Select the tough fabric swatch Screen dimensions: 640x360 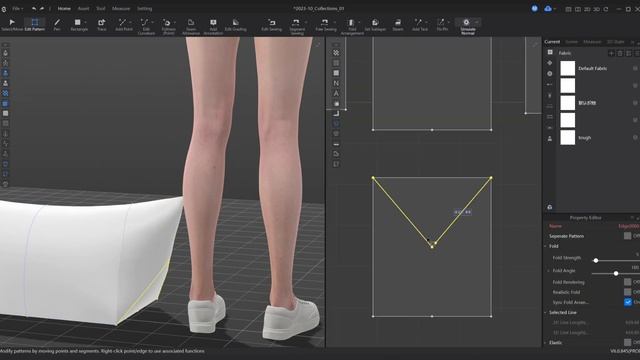[567, 138]
